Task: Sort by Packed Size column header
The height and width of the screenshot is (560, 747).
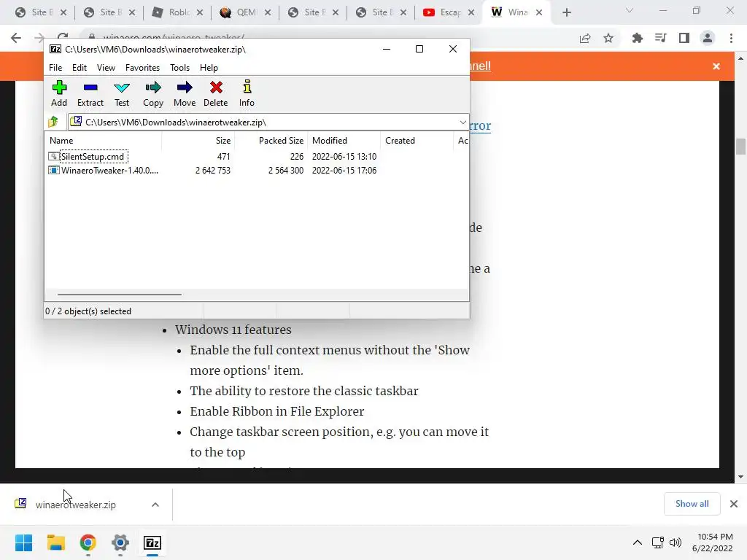Action: pyautogui.click(x=271, y=141)
